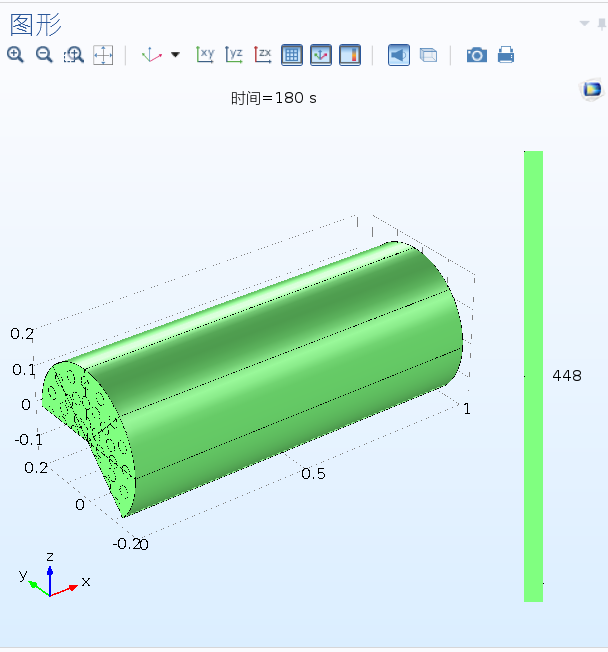Click the 0.5 axis tick label
The image size is (608, 652).
coord(313,474)
